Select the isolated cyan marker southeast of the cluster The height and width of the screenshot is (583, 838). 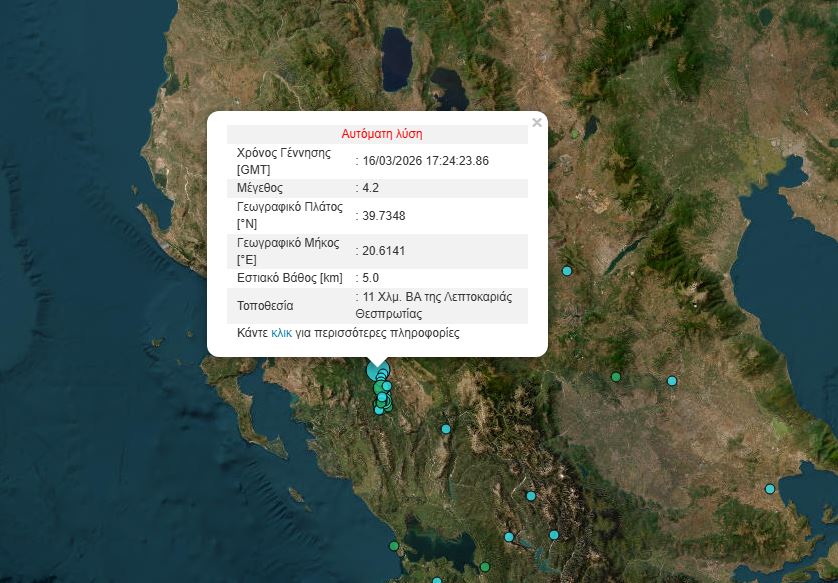[446, 429]
